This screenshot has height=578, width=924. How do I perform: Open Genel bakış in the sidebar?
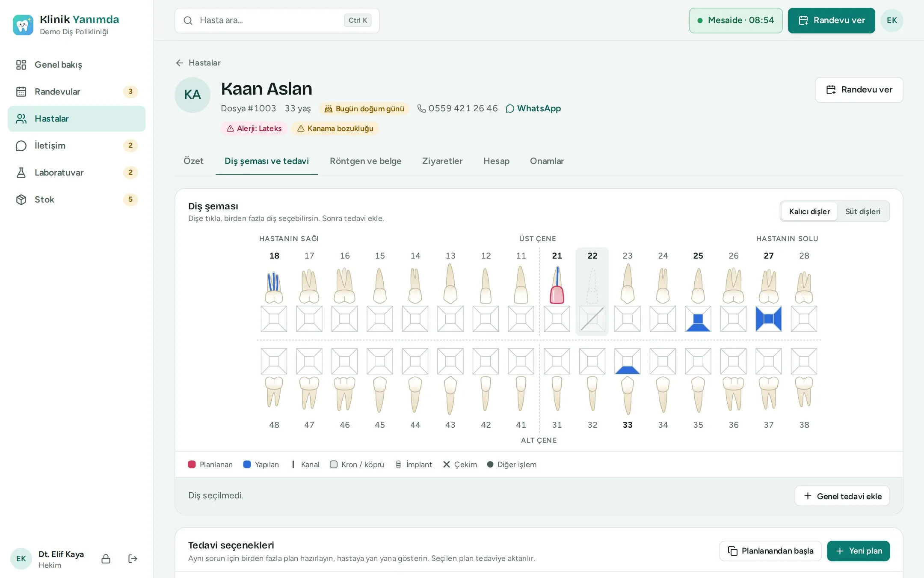coord(77,65)
